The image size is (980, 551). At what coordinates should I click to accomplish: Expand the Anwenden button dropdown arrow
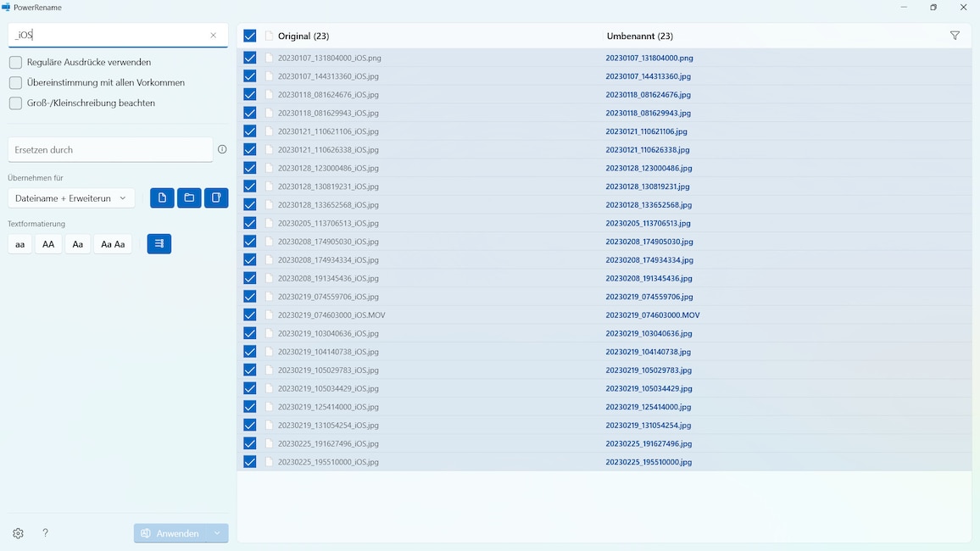pos(217,533)
